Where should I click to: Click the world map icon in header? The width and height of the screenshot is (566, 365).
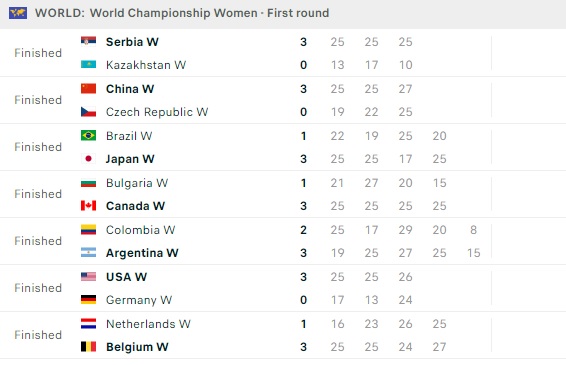tap(18, 13)
